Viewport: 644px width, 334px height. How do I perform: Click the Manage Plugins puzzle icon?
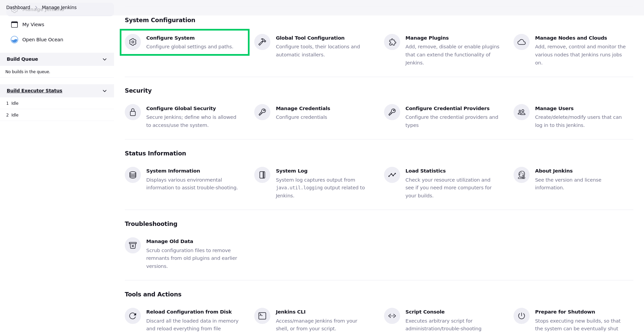(x=392, y=42)
